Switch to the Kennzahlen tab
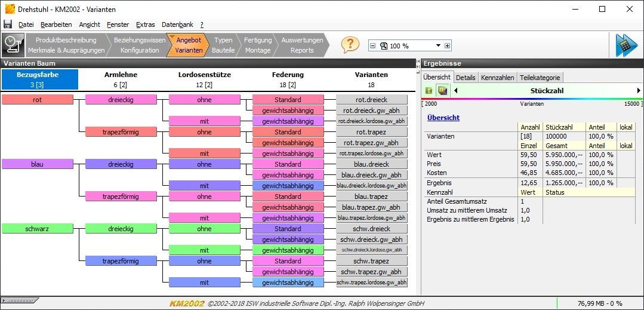Viewport: 644px width, 310px height. click(x=497, y=78)
